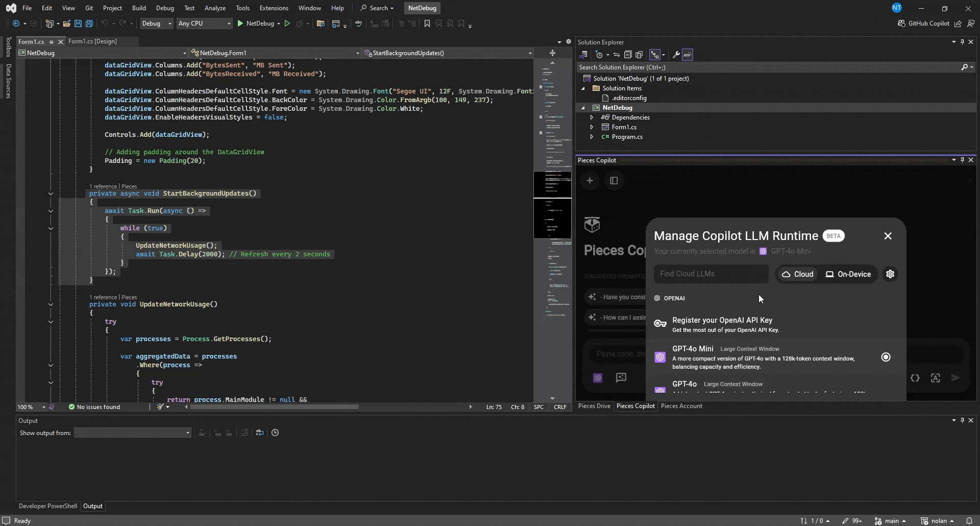
Task: Click the Find in Files folder icon
Action: [321, 23]
